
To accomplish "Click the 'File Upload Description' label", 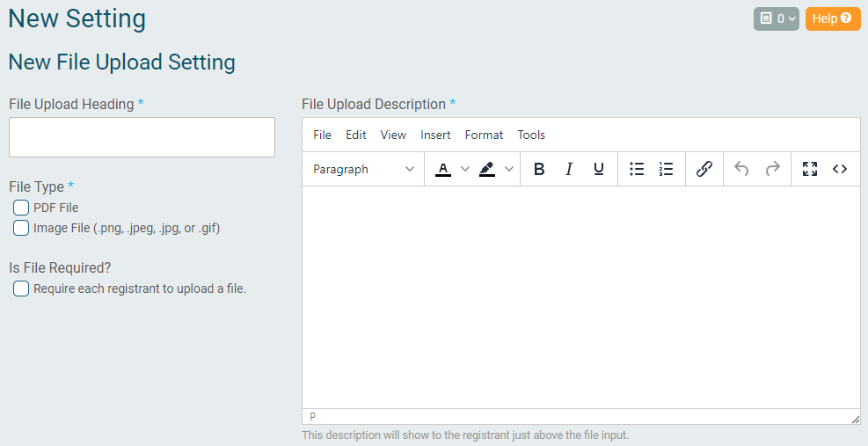I will tap(374, 104).
